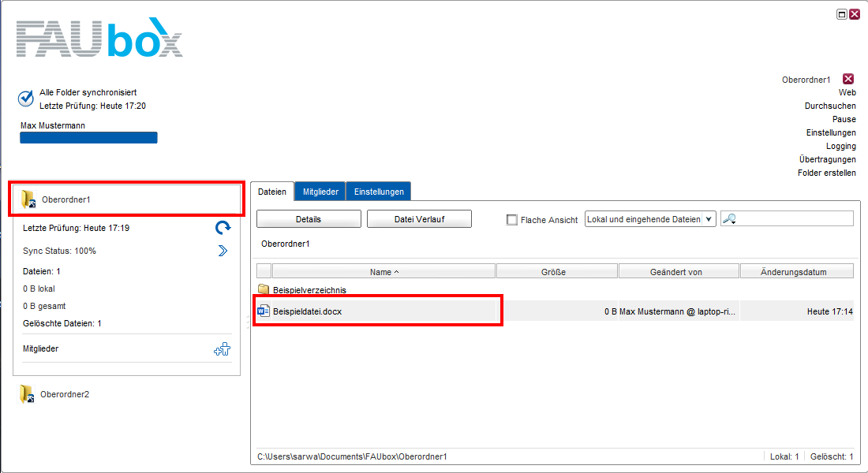Click the Max Mustermann storage usage bar
The image size is (868, 473).
[x=88, y=138]
